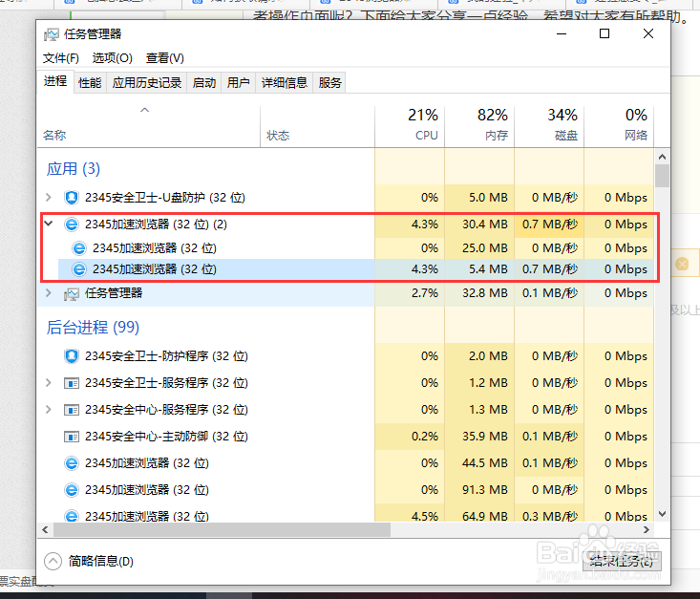Collapse to fewer details (简略信息) arrow icon
The width and height of the screenshot is (700, 599).
(x=53, y=561)
